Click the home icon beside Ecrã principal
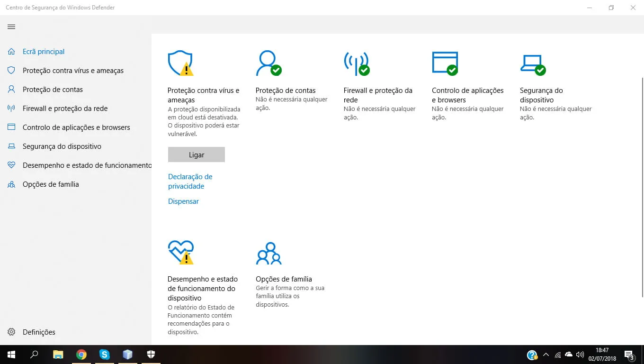The image size is (644, 364). [x=11, y=52]
